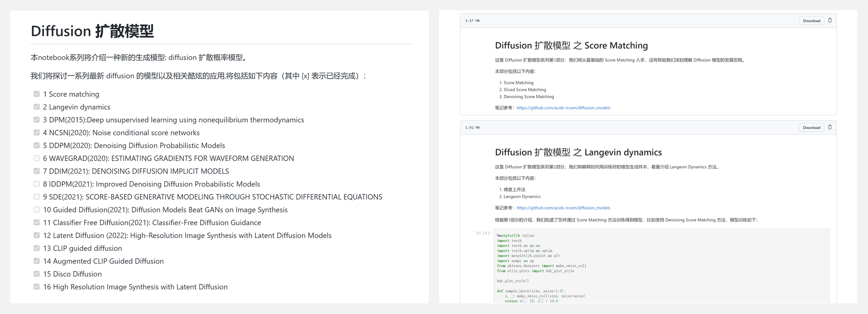This screenshot has width=868, height=314.
Task: Click the '3.57 MB' file size label
Action: (x=472, y=21)
